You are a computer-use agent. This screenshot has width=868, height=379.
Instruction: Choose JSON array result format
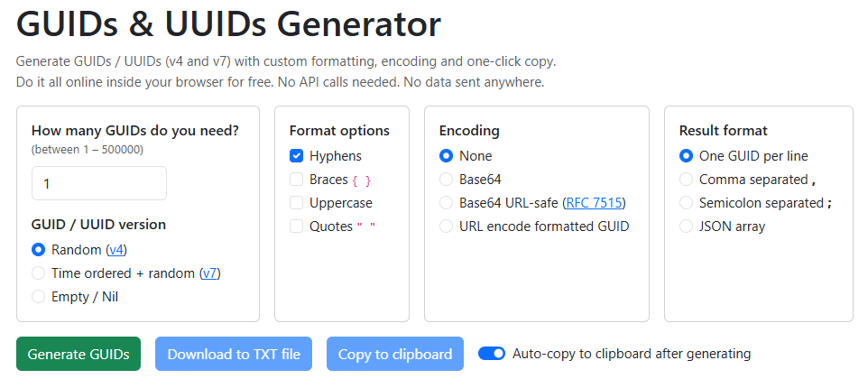pyautogui.click(x=686, y=226)
